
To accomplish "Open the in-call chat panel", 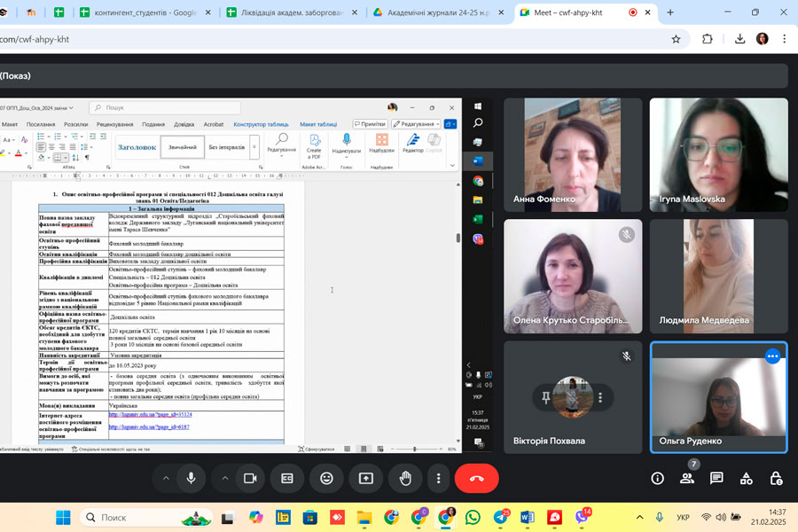I will pyautogui.click(x=716, y=479).
